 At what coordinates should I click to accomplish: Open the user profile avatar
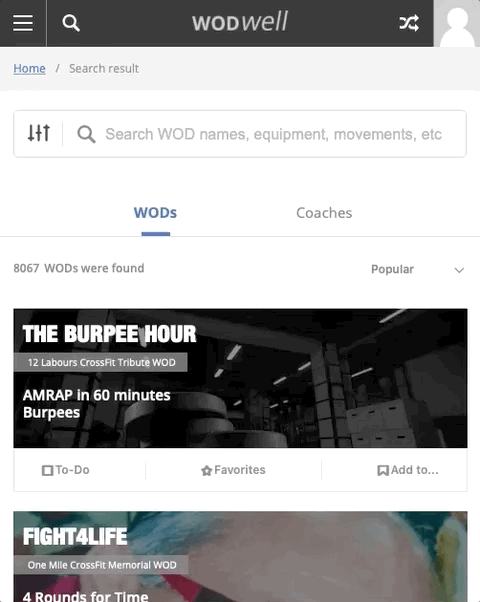pyautogui.click(x=457, y=23)
